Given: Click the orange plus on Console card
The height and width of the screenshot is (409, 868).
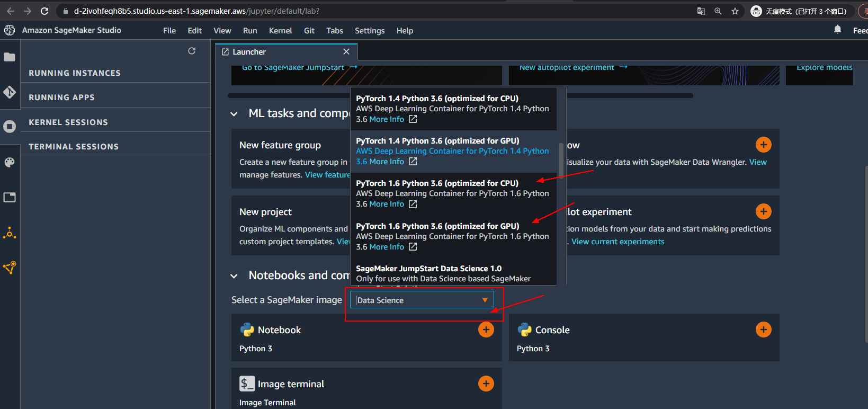Looking at the screenshot, I should (x=764, y=330).
